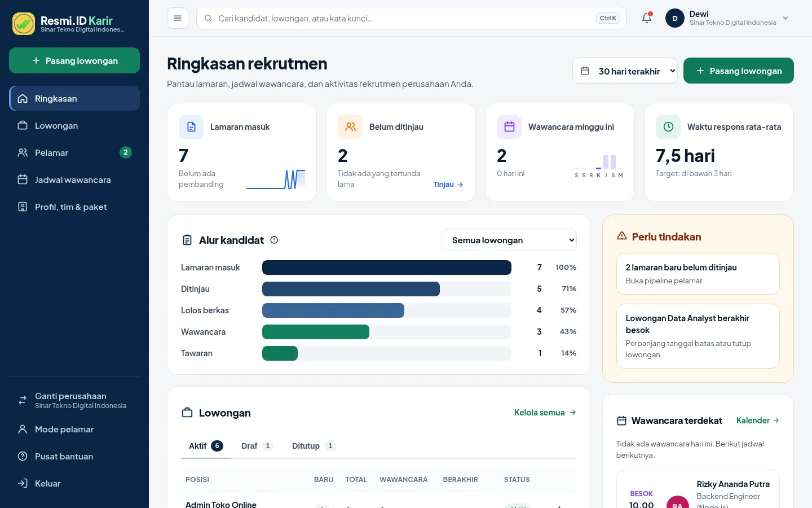Click the Wawancara funnel bar

(316, 332)
